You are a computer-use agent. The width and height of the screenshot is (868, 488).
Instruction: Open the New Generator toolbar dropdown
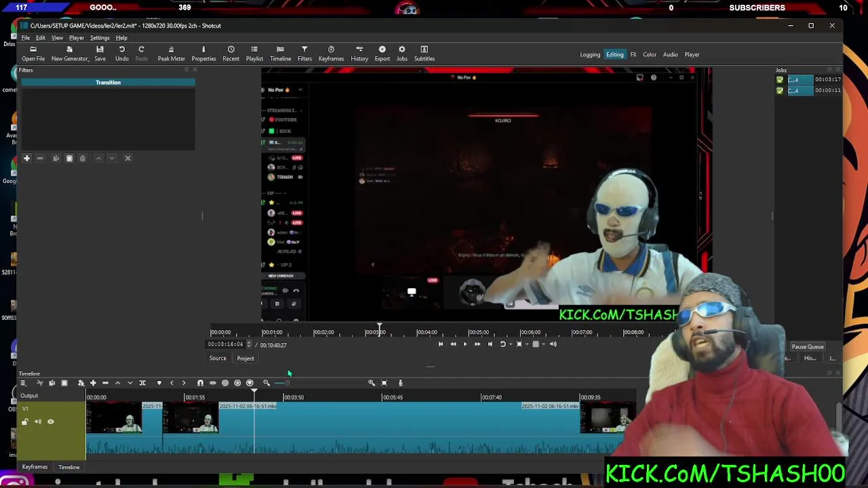pos(70,54)
